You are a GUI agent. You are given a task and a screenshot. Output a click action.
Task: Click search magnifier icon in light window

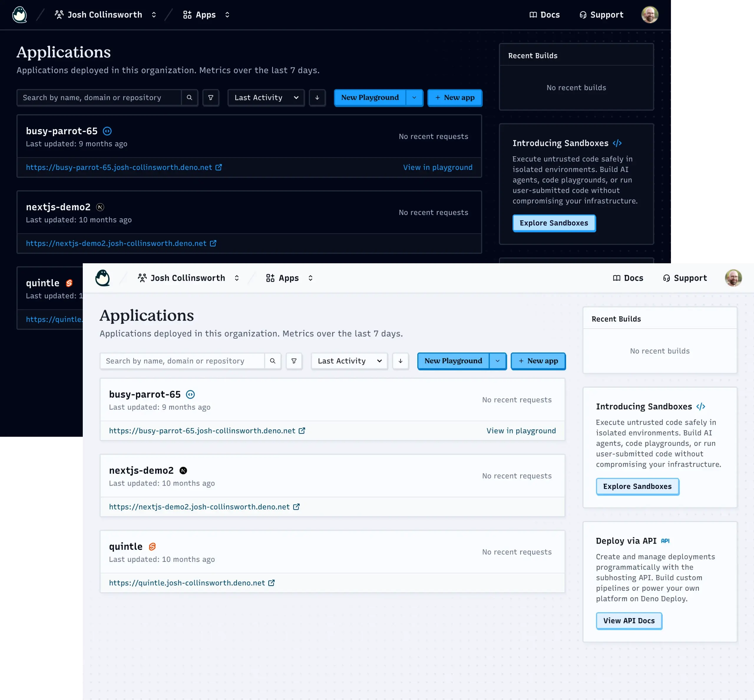[x=273, y=361]
